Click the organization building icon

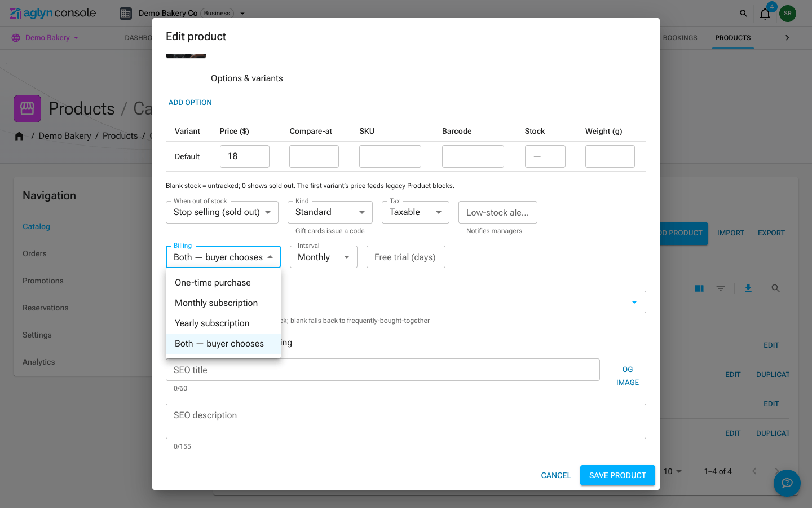click(x=126, y=13)
